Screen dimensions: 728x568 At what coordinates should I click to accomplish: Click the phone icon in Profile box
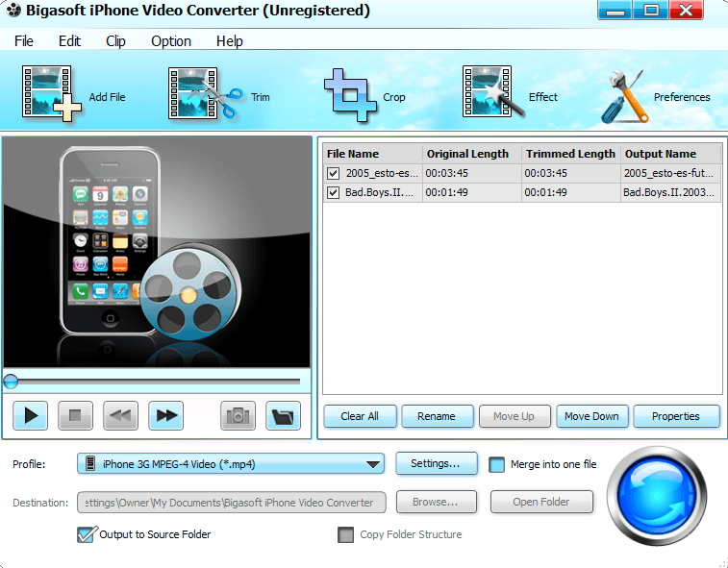point(90,463)
